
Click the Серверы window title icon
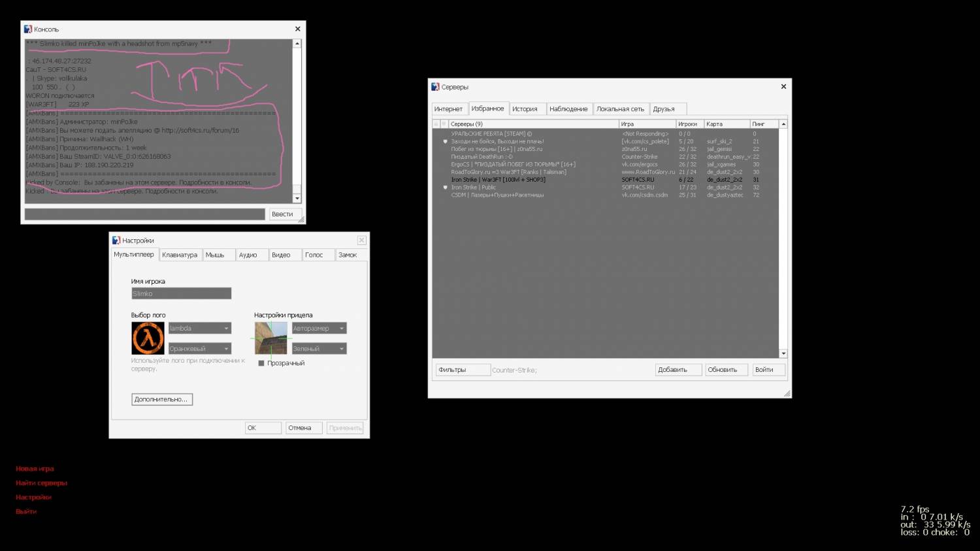[435, 87]
